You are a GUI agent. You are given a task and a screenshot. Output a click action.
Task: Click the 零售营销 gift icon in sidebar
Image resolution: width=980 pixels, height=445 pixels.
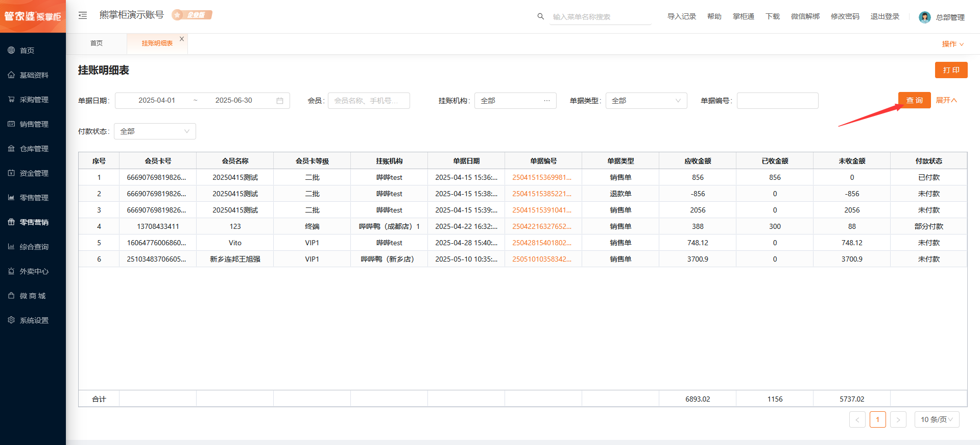pos(11,222)
